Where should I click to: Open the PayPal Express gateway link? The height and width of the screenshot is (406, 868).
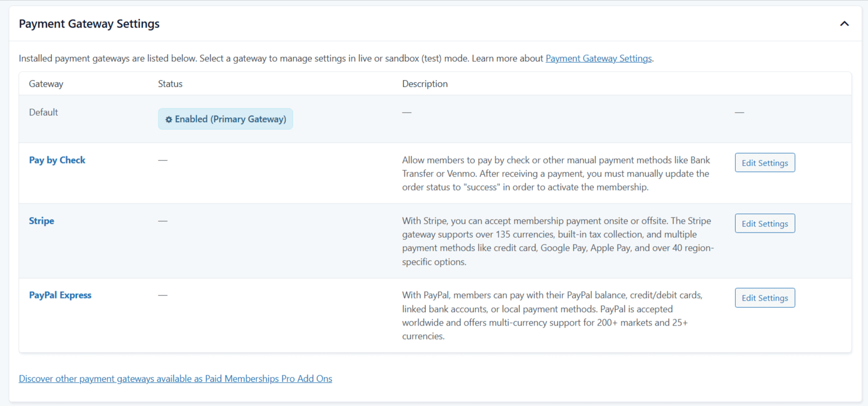coord(60,295)
